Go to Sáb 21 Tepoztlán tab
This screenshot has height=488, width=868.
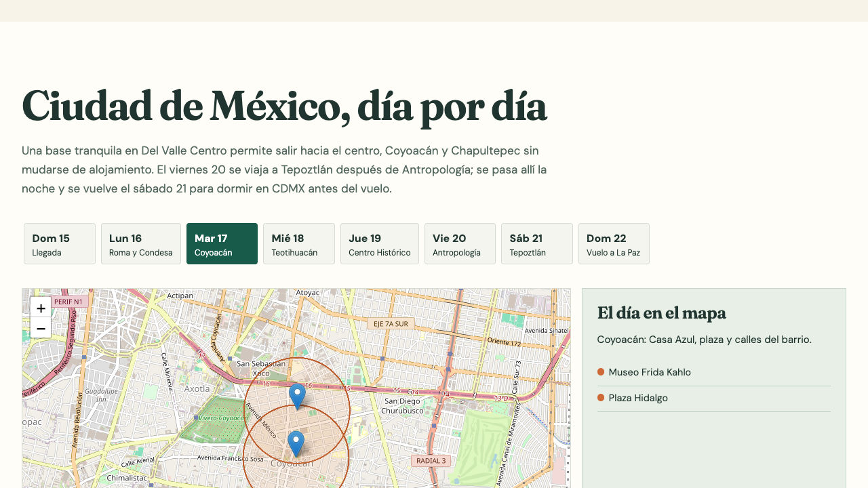point(537,244)
